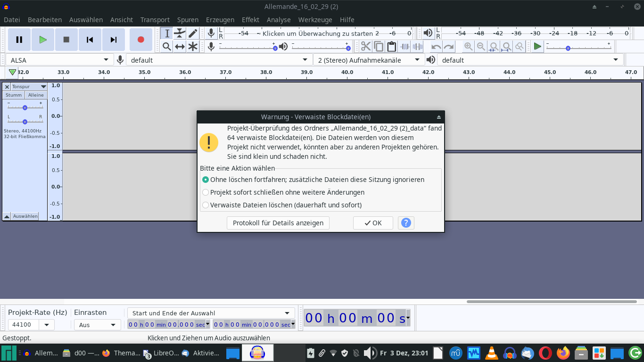Click the Zoom Out magnifier icon

coord(481,46)
